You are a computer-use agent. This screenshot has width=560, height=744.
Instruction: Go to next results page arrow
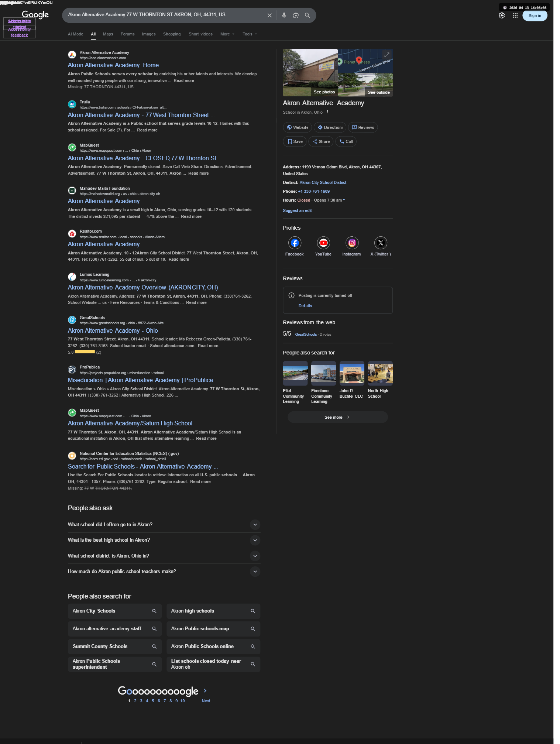click(x=205, y=690)
